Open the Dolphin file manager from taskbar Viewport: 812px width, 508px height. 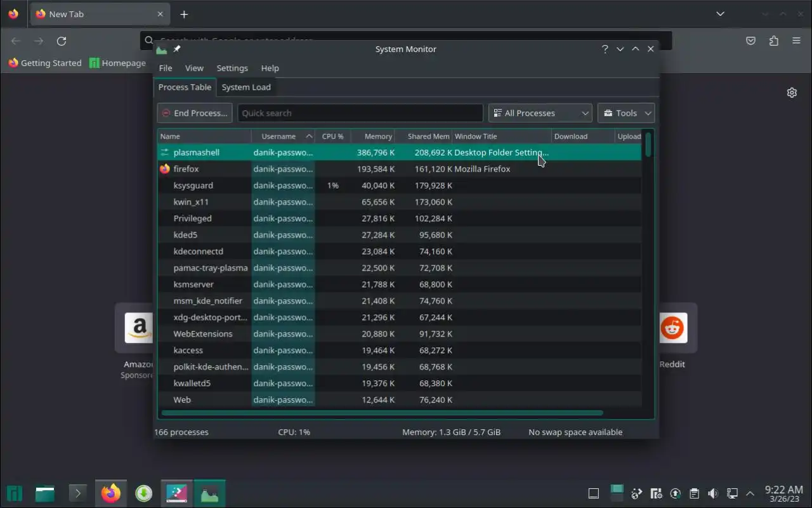tap(44, 493)
